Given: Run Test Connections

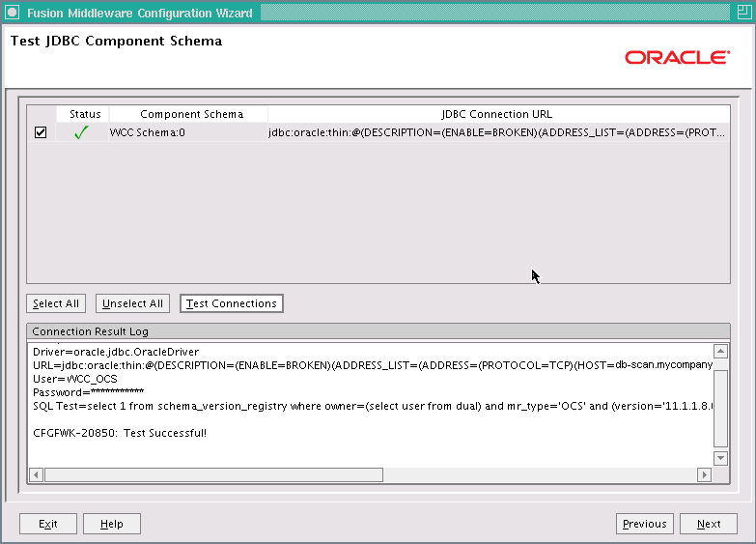Looking at the screenshot, I should [x=232, y=303].
